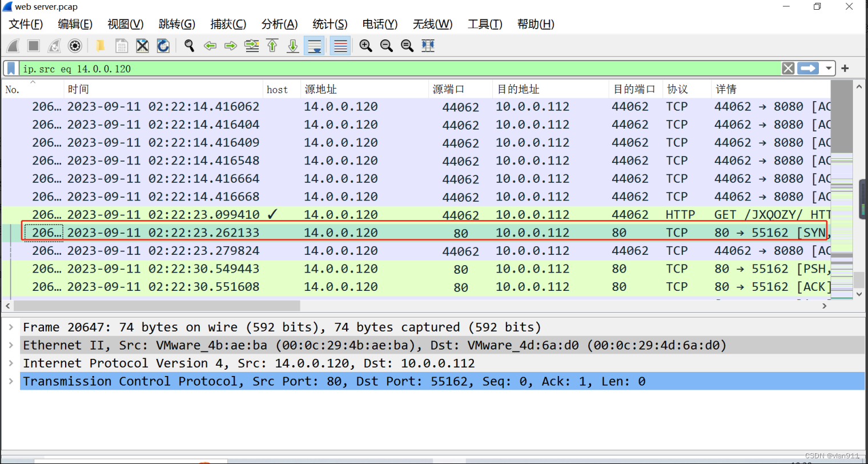This screenshot has width=868, height=464.
Task: Select packet at time 02:22:30.549443
Action: (x=416, y=269)
